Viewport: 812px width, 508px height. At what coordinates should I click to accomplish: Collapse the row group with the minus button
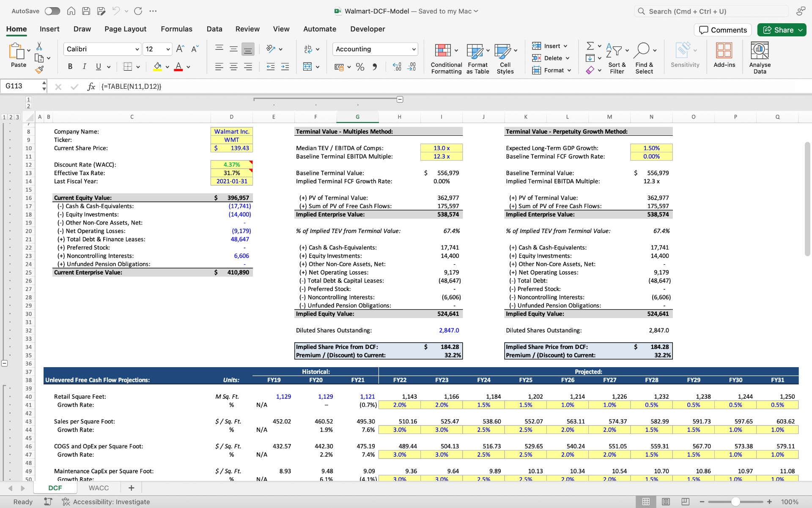pyautogui.click(x=4, y=363)
